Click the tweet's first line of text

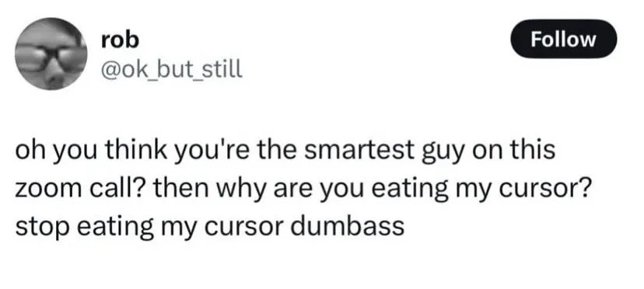(x=285, y=151)
